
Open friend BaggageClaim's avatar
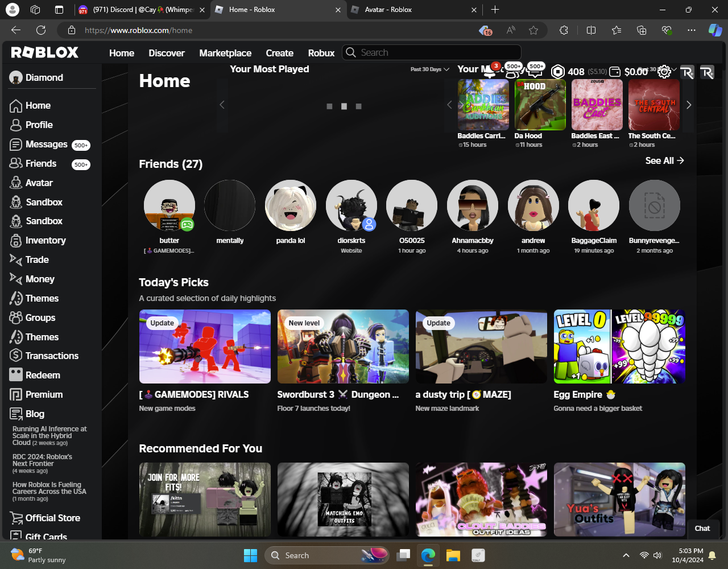pyautogui.click(x=594, y=206)
